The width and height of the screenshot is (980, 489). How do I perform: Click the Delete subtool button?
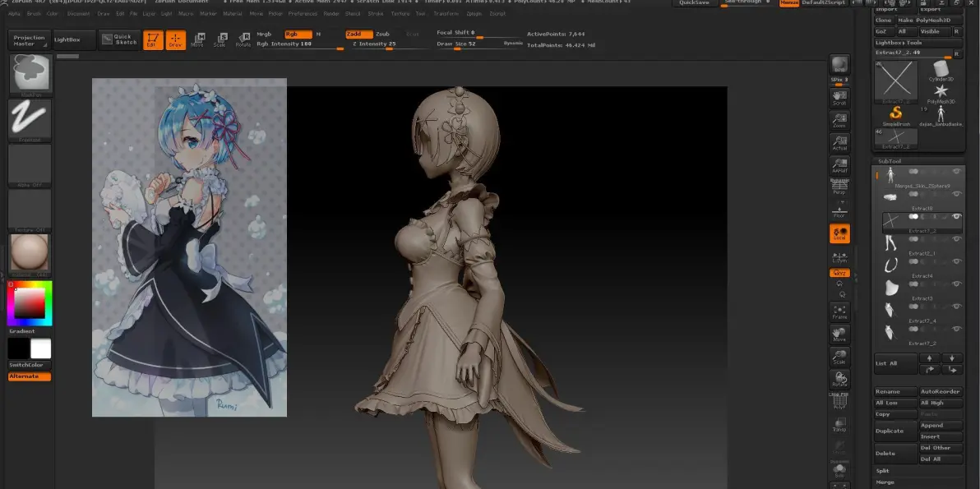click(895, 454)
